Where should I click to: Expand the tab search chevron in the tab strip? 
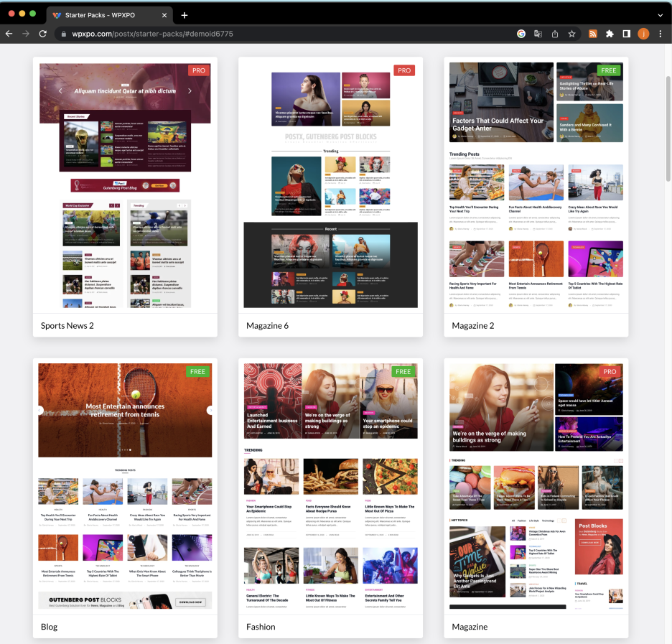point(660,15)
